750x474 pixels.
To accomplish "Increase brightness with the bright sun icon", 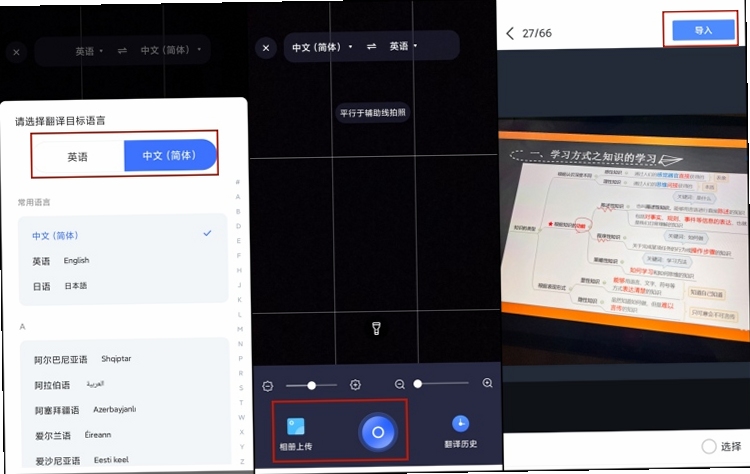I will [x=355, y=385].
